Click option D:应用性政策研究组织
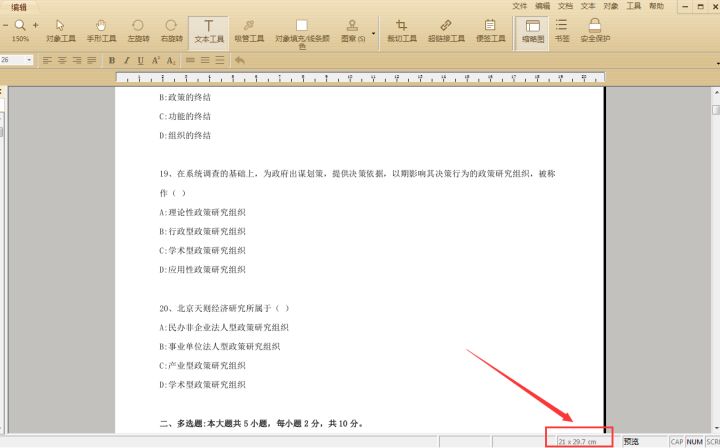 (202, 269)
